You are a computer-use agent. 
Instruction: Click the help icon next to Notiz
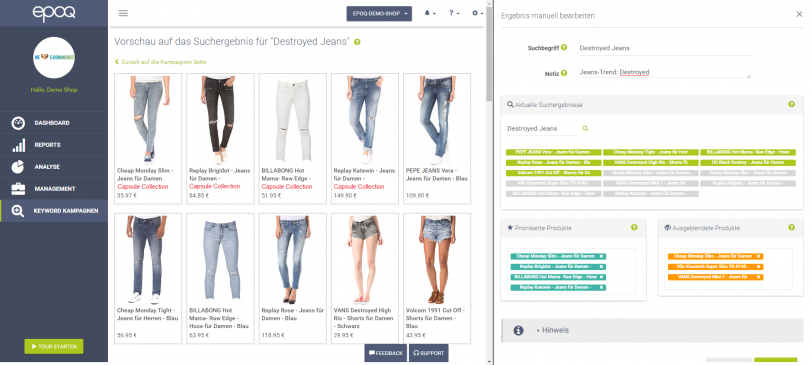564,73
